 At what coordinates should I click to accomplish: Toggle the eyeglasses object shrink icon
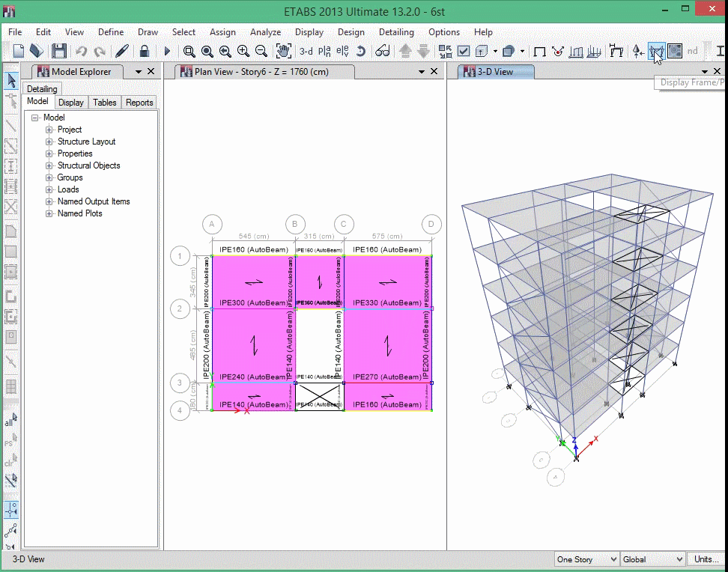383,51
